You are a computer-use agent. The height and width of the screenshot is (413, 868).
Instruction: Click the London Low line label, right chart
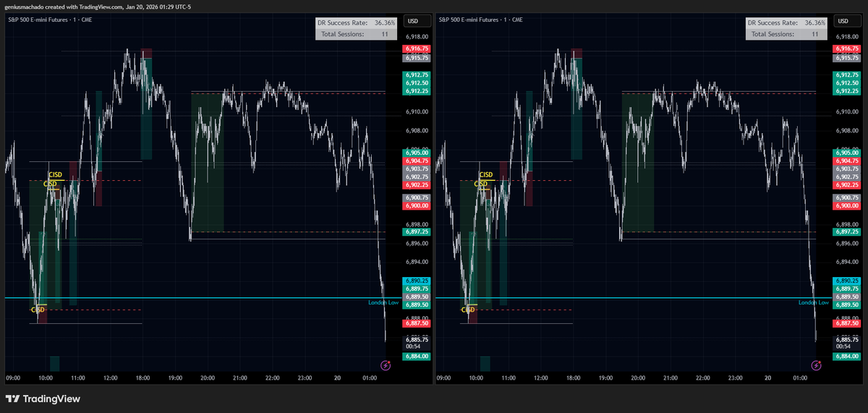tap(814, 303)
